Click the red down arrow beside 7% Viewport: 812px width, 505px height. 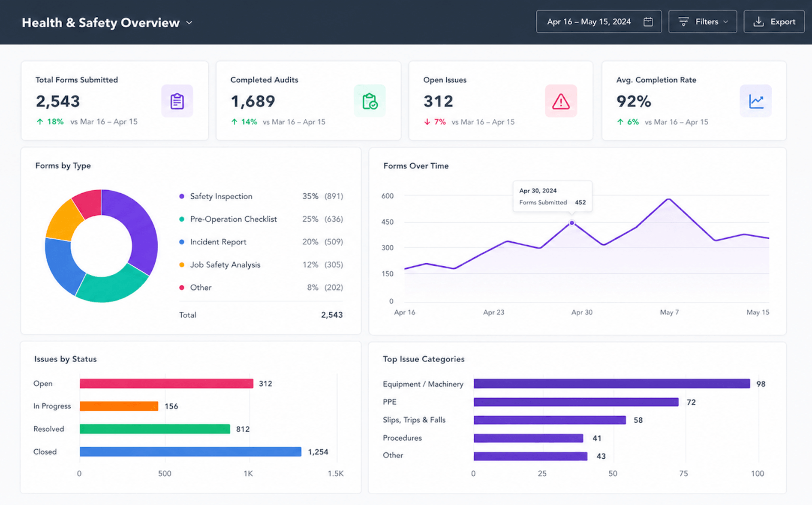point(427,122)
